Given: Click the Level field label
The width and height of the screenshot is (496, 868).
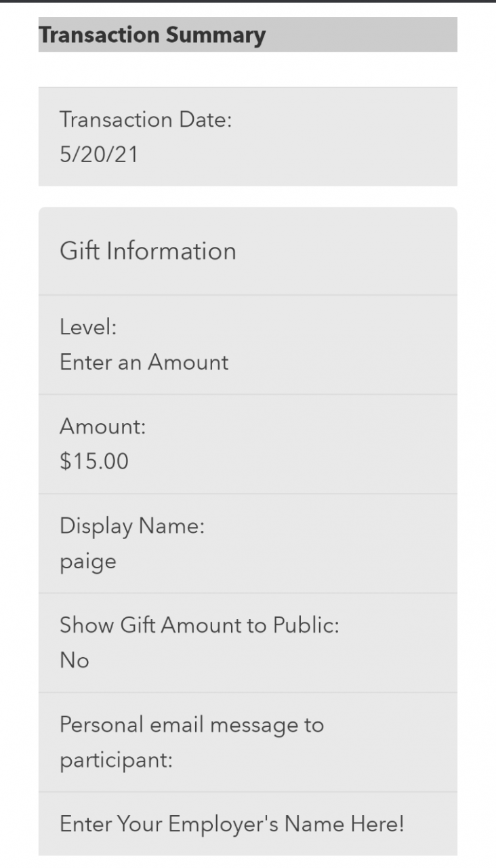Looking at the screenshot, I should 88,328.
